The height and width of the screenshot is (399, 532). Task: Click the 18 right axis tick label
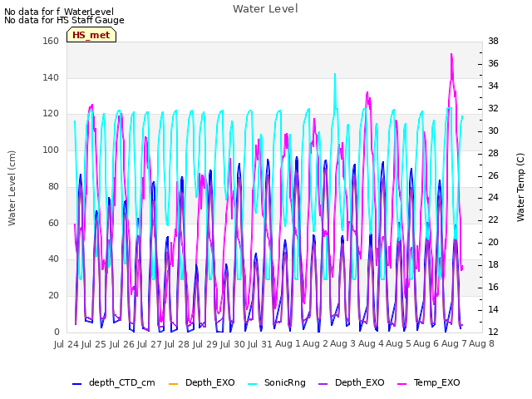pyautogui.click(x=493, y=264)
